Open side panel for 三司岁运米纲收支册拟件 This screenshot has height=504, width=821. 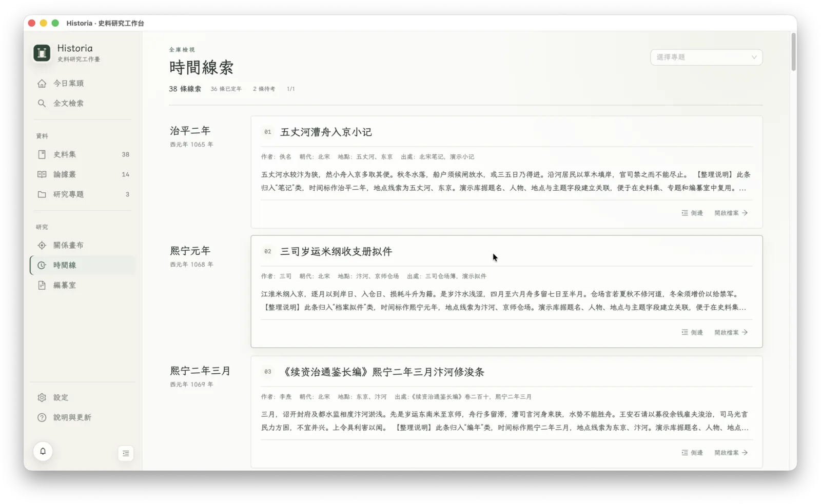coord(692,332)
